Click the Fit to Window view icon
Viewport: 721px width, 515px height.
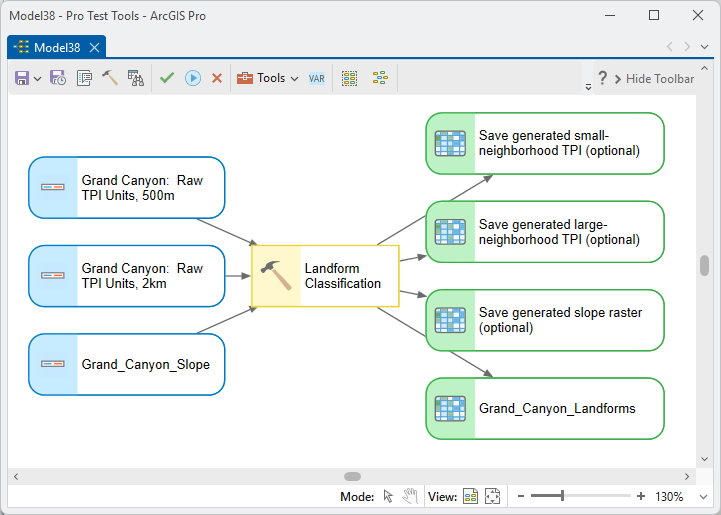[492, 497]
